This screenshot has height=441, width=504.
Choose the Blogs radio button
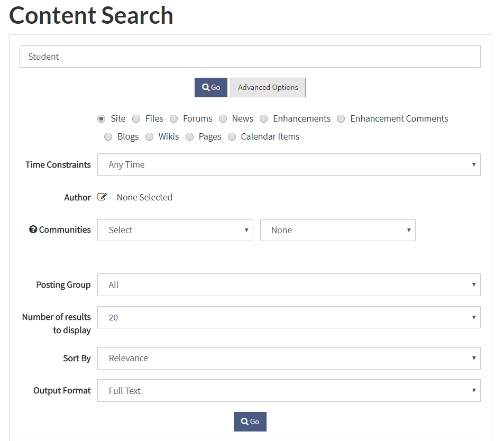point(108,137)
